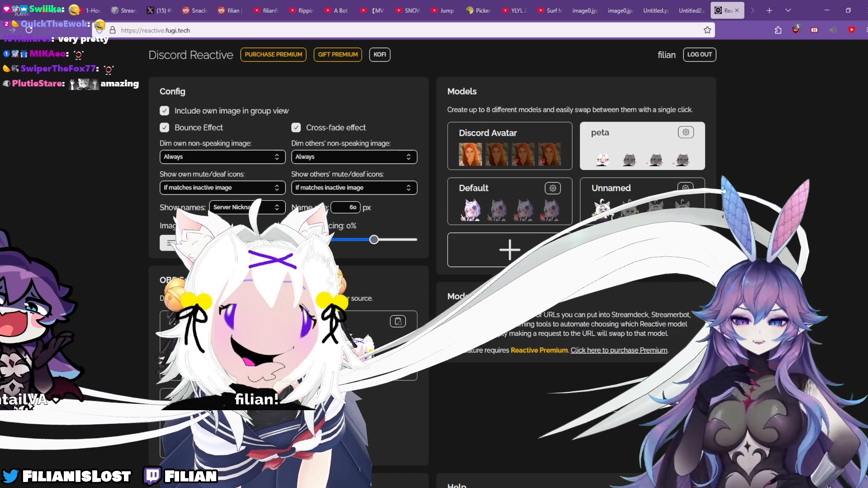
Task: Switch to the Snack Reddit tab
Action: click(194, 10)
